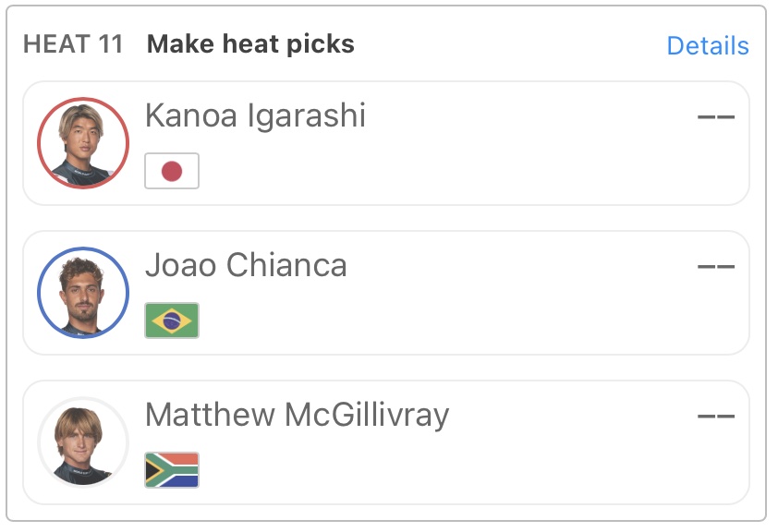Screen dimensions: 778x532
Task: Click the score dashes for Joao Chianca
Action: click(x=715, y=267)
